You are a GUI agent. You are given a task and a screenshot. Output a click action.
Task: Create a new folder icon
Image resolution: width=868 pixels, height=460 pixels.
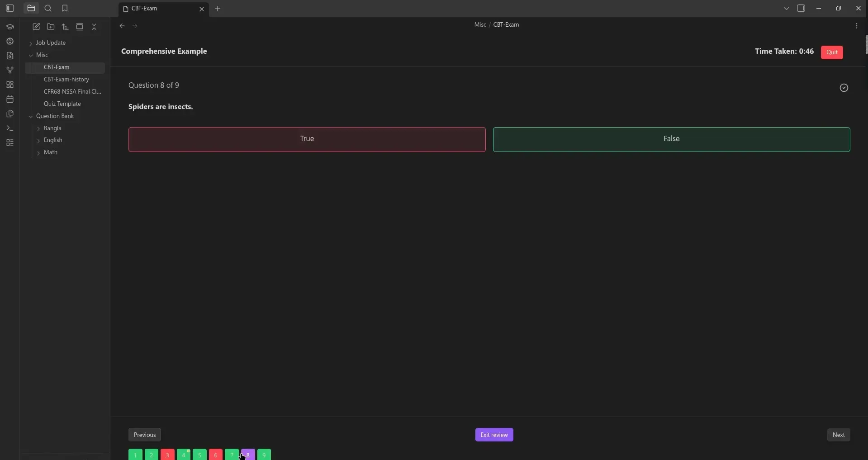pyautogui.click(x=51, y=27)
